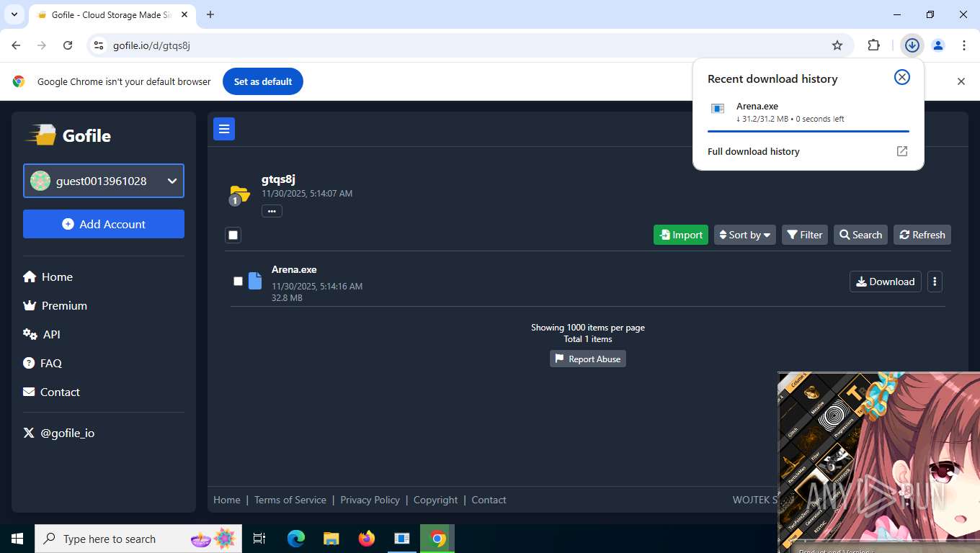Click the gtqs8j folder title
The width and height of the screenshot is (980, 553).
tap(278, 179)
